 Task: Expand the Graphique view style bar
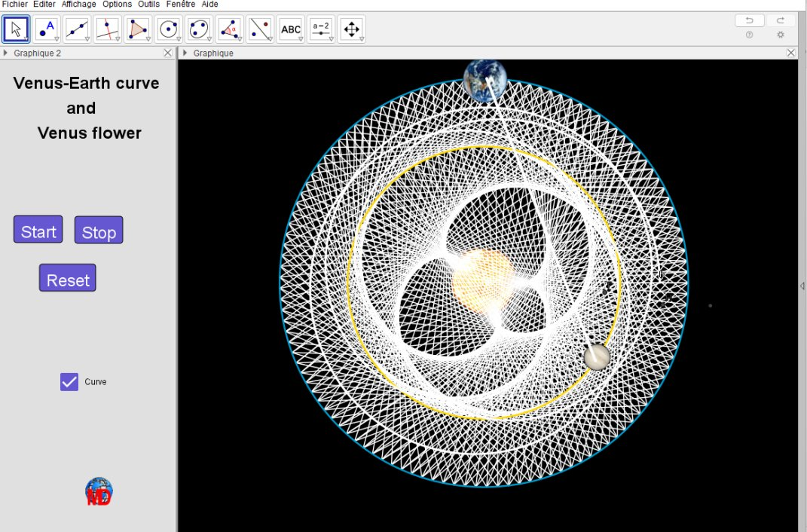[x=185, y=54]
